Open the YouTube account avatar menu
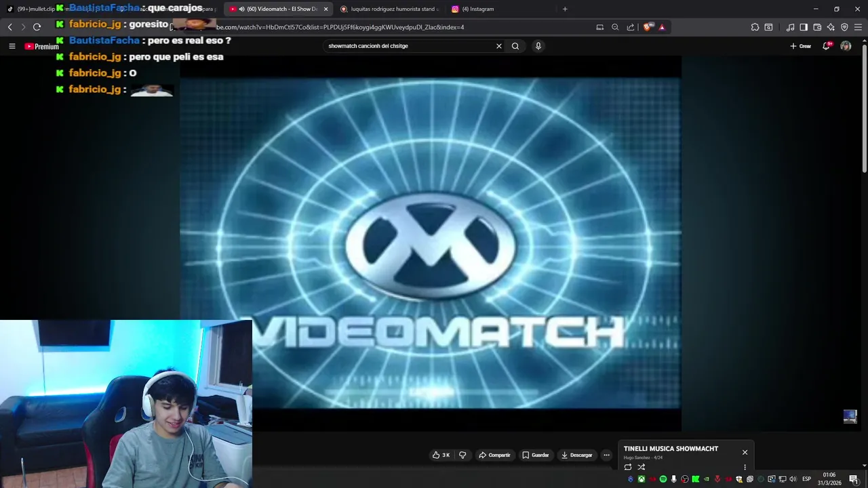 tap(846, 46)
